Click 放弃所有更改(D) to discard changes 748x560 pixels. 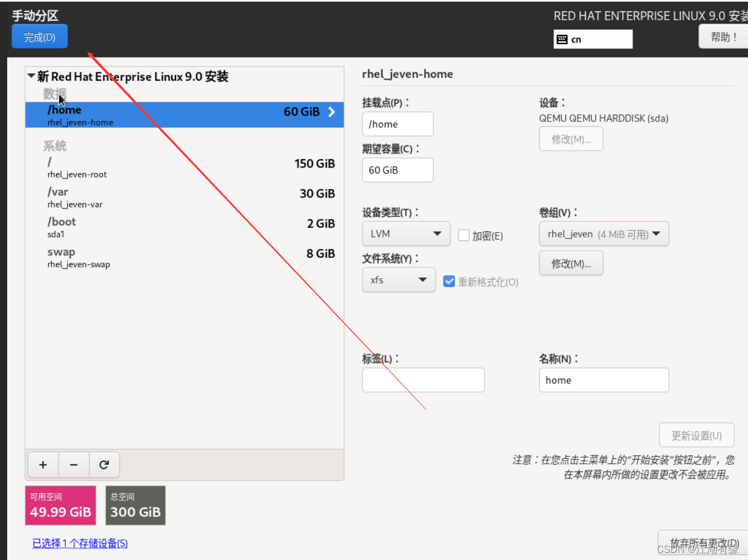tap(704, 543)
